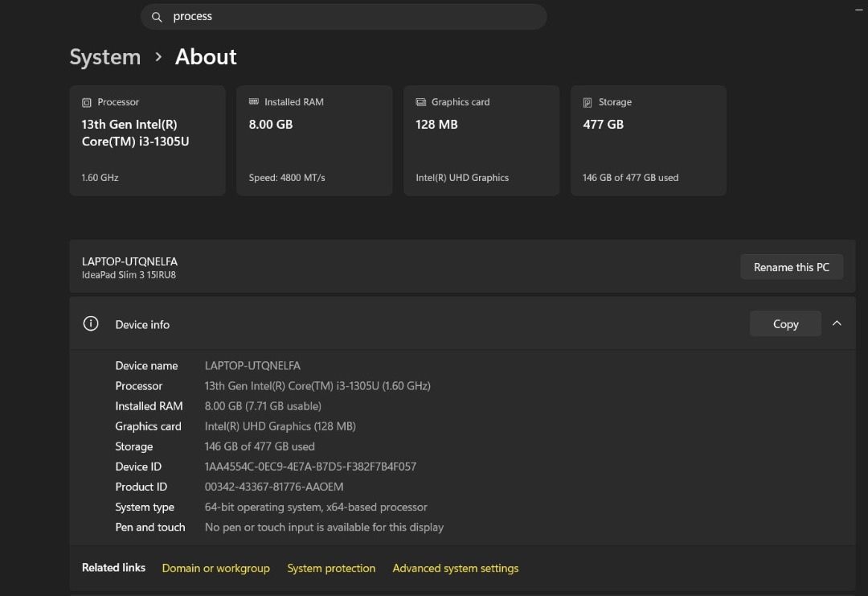Copy the device info
This screenshot has width=868, height=596.
click(x=785, y=324)
